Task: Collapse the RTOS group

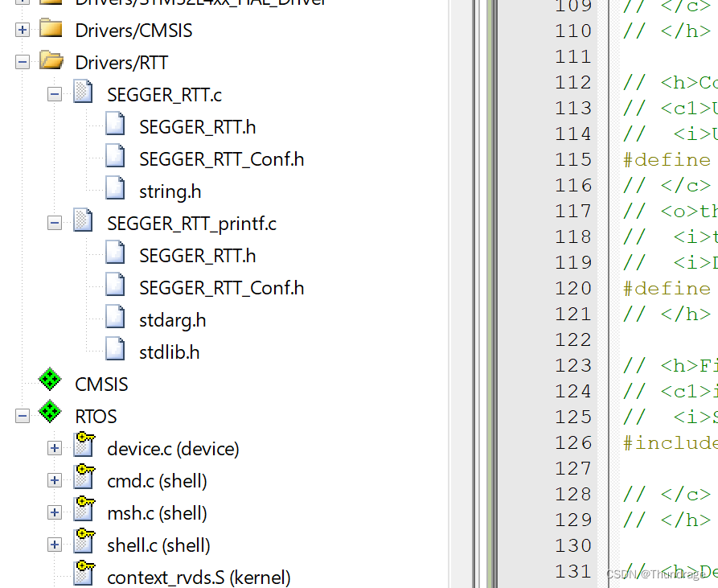Action: pyautogui.click(x=22, y=417)
